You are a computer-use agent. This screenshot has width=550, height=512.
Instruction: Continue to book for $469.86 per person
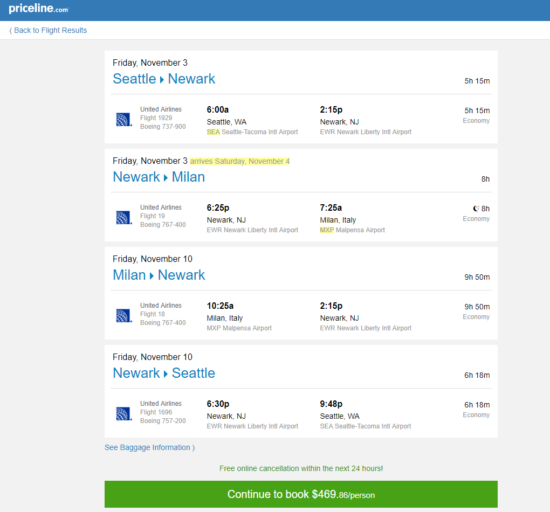tap(301, 494)
